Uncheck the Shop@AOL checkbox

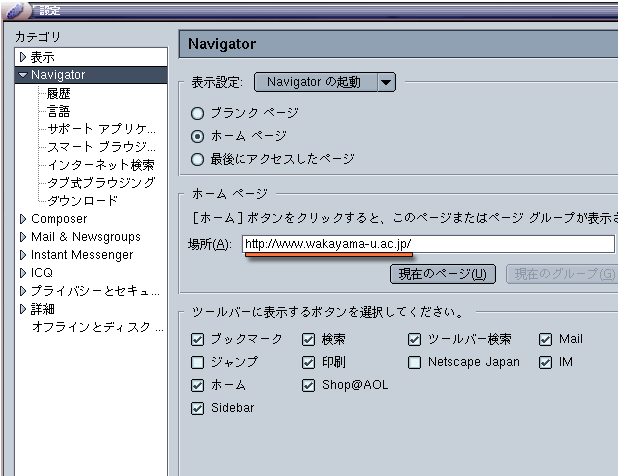309,385
